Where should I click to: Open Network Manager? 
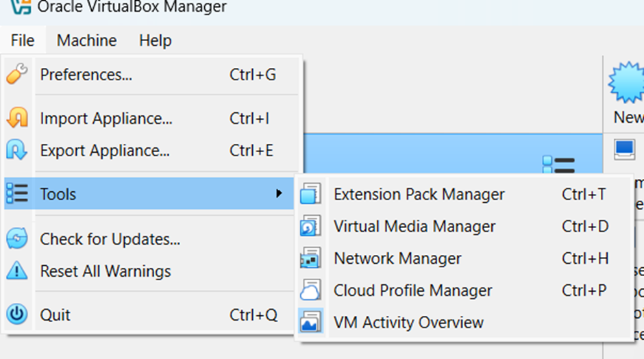point(464,258)
